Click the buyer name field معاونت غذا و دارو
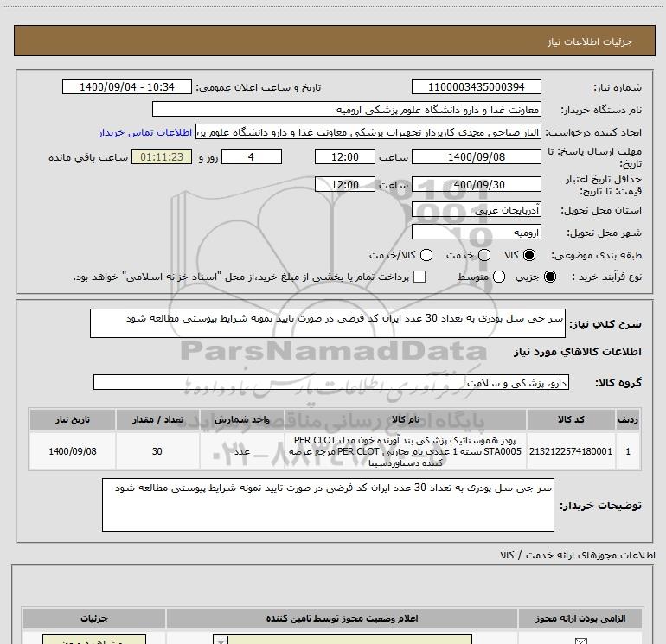This screenshot has width=666, height=644. (x=347, y=109)
